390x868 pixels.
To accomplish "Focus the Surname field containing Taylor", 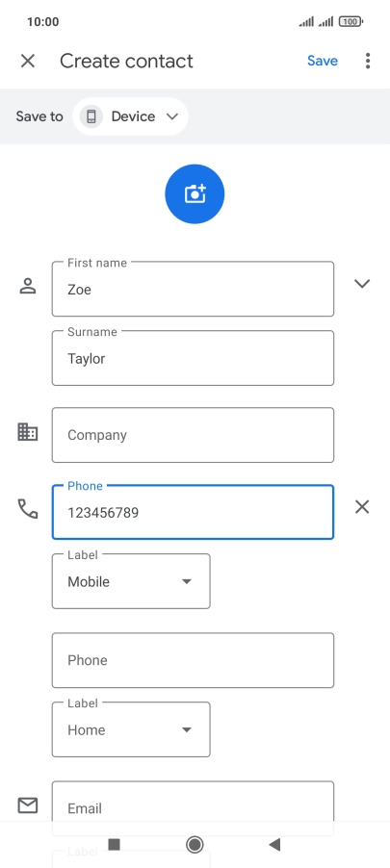I will point(193,358).
